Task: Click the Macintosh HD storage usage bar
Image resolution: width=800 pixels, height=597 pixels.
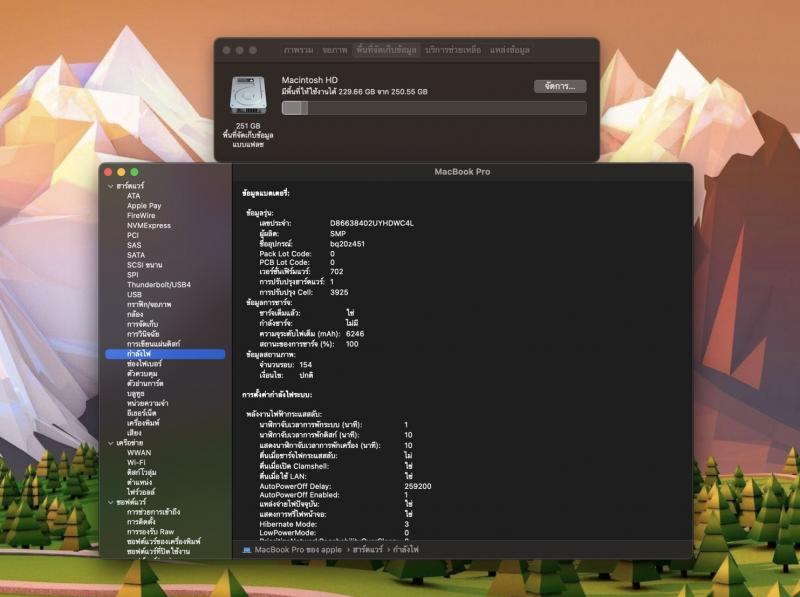Action: [x=434, y=108]
